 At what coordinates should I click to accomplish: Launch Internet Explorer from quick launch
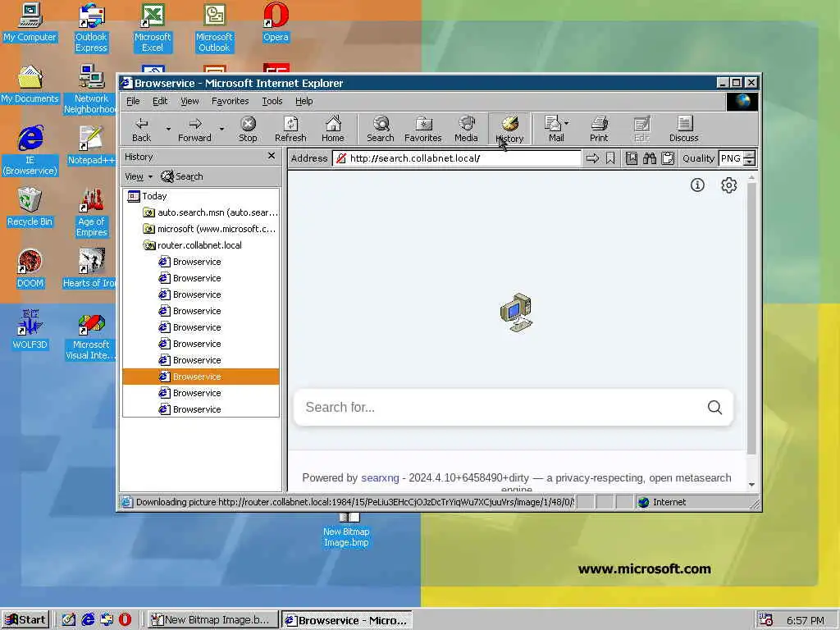point(88,620)
